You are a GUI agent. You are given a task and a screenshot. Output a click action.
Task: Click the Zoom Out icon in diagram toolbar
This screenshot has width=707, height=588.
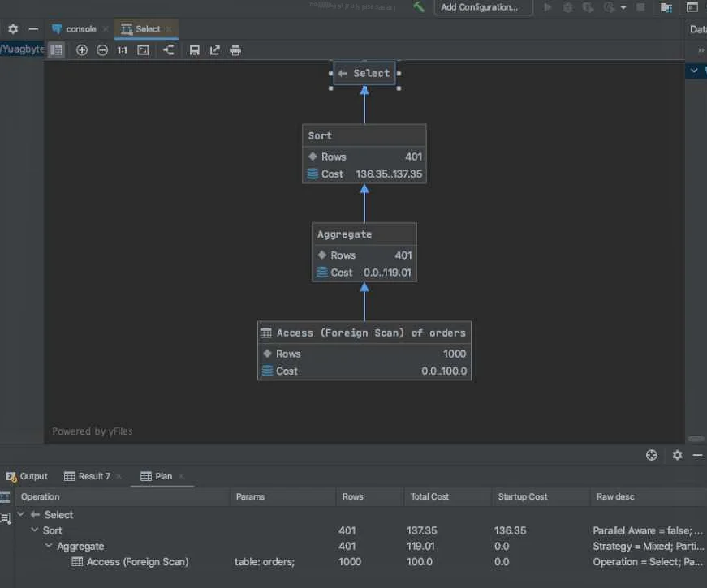click(x=102, y=50)
